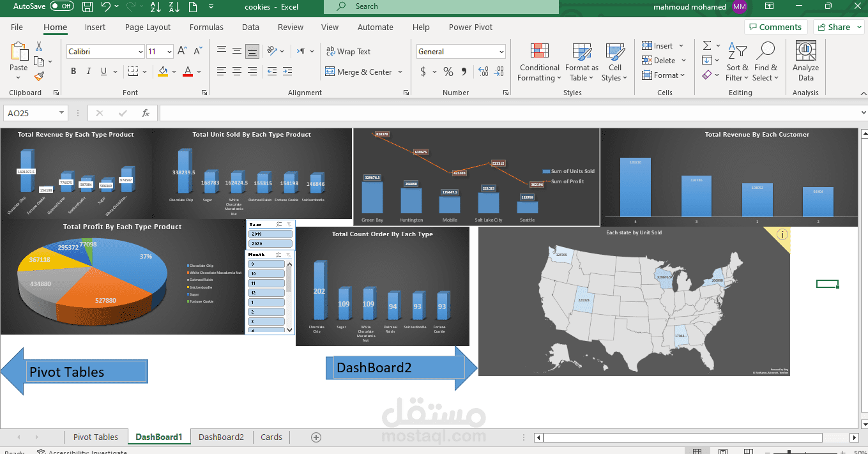Open Sort & Filter dropdown

[x=737, y=63]
